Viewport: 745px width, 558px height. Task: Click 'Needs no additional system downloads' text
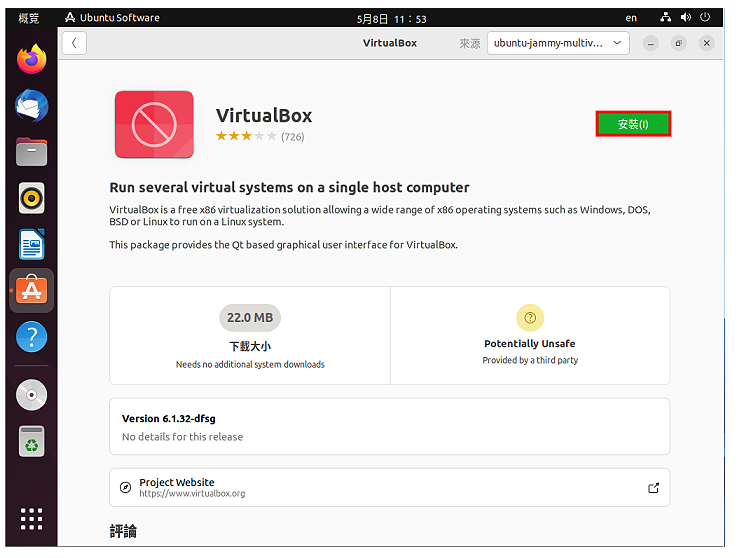250,365
